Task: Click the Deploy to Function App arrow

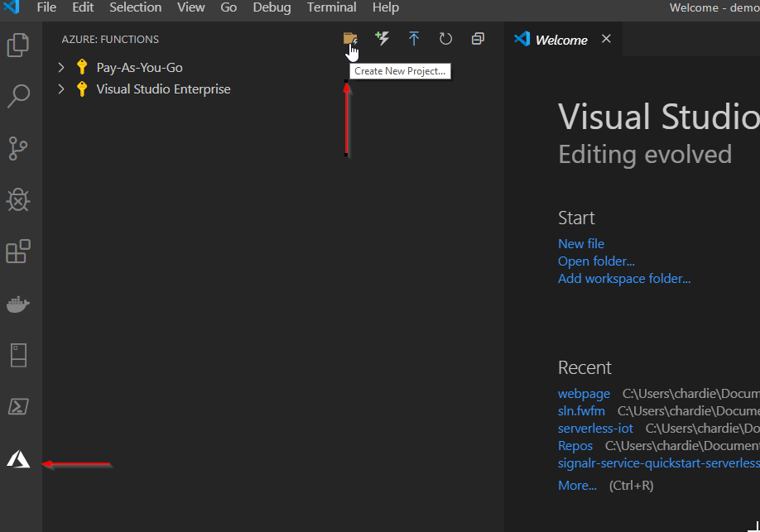Action: pos(414,39)
